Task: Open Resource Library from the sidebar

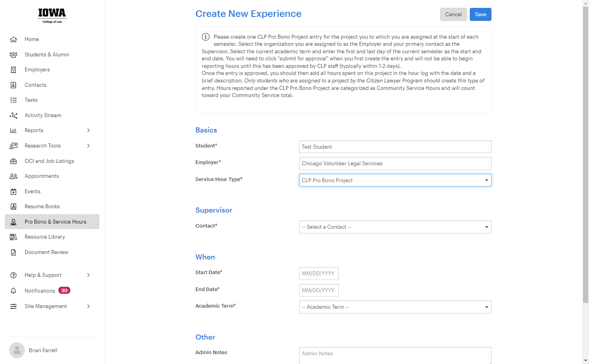Action: pyautogui.click(x=45, y=237)
